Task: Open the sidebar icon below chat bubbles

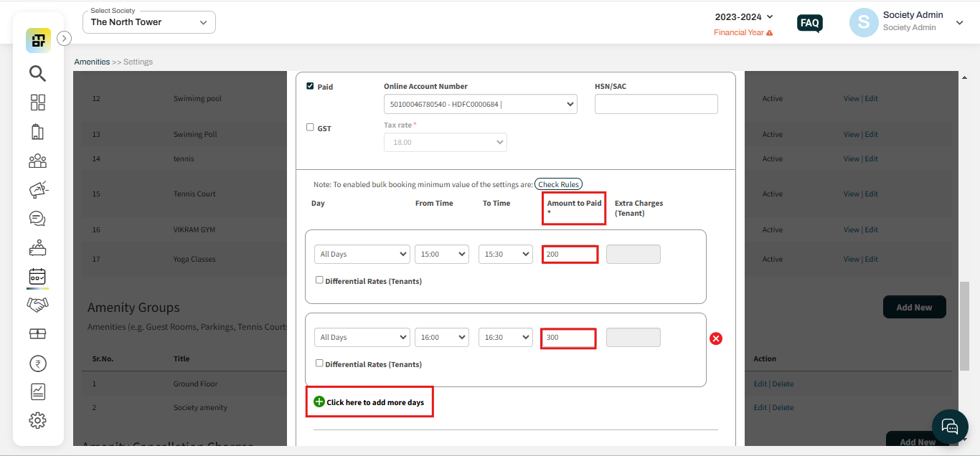Action: [x=38, y=247]
